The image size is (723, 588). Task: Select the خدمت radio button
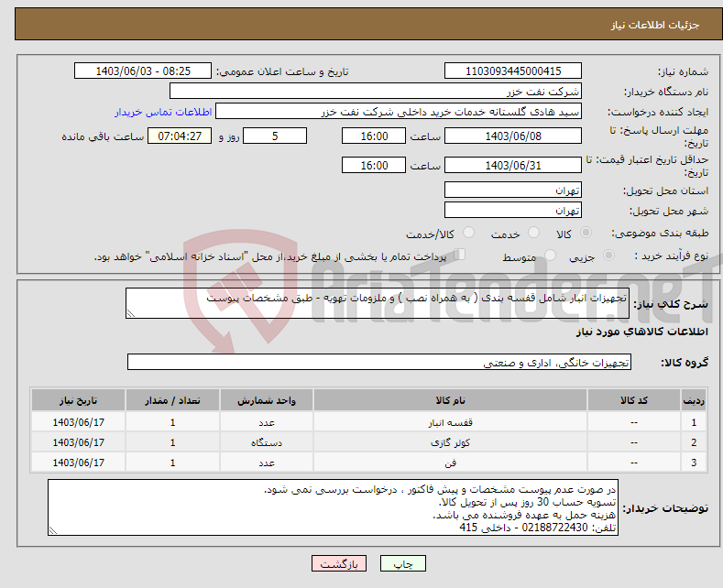533,233
